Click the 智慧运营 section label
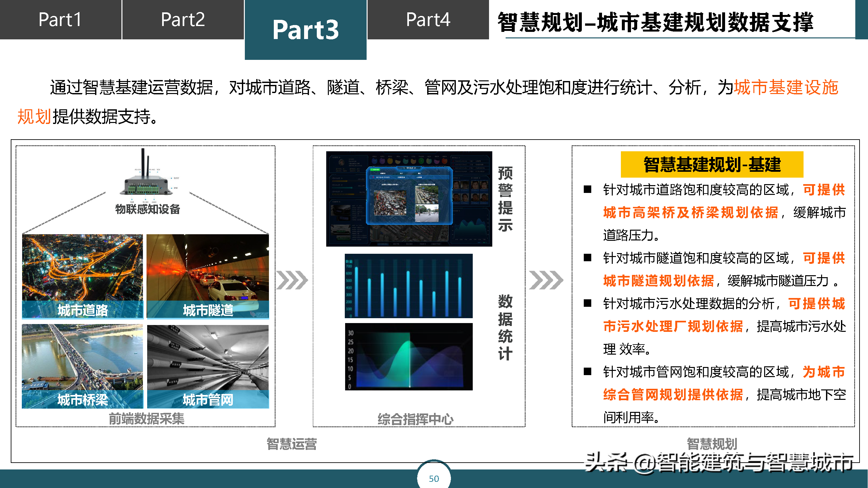 [x=292, y=444]
